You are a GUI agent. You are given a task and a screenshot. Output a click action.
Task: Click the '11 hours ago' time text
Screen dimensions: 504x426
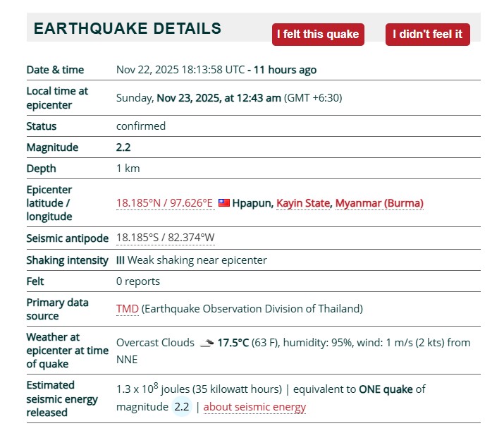pos(285,70)
